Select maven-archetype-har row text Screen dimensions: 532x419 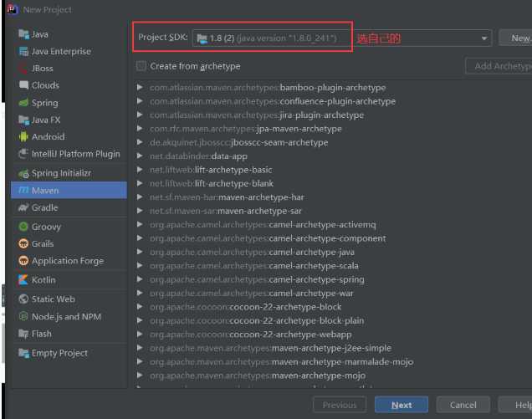tap(227, 197)
